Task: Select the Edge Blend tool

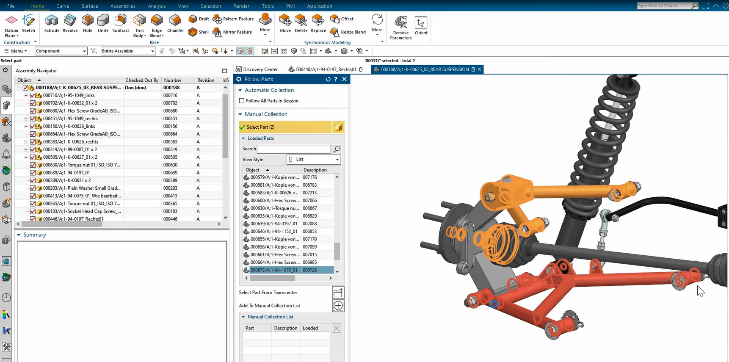Action: 157,26
